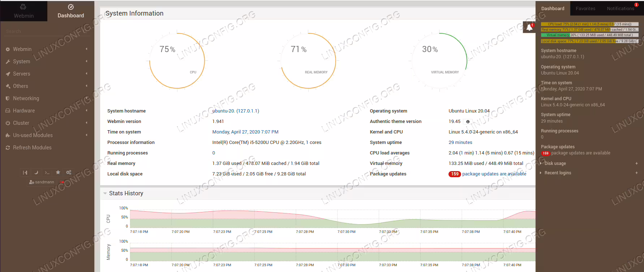
Task: Click the notification bell icon
Action: coord(529,27)
